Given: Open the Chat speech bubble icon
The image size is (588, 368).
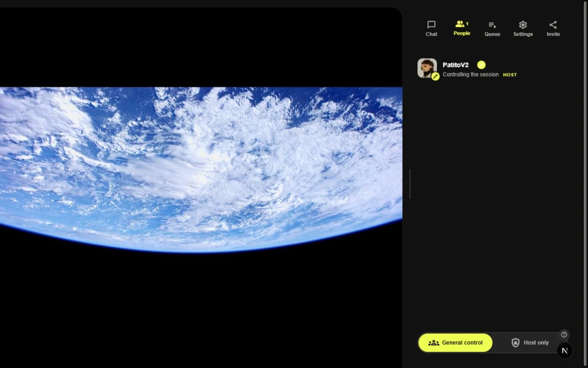Looking at the screenshot, I should pos(431,25).
